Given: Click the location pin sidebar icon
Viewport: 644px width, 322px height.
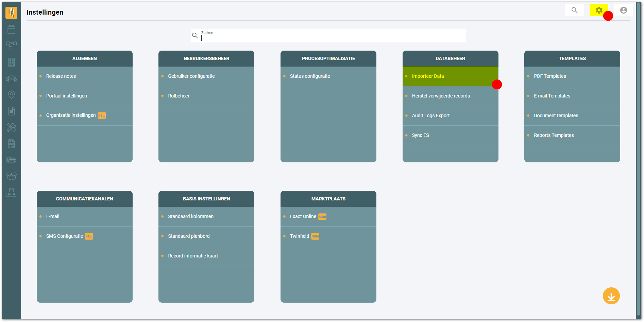Looking at the screenshot, I should pos(11,95).
